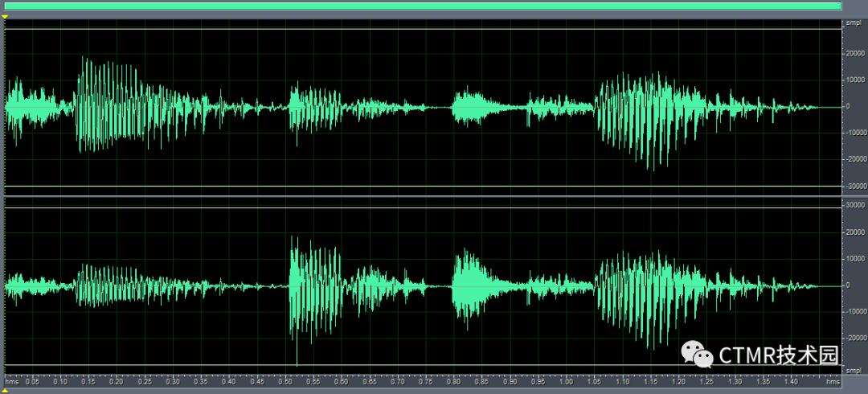Image resolution: width=868 pixels, height=394 pixels.
Task: Click the 0.15 mark on the time ruler
Action: coord(88,383)
